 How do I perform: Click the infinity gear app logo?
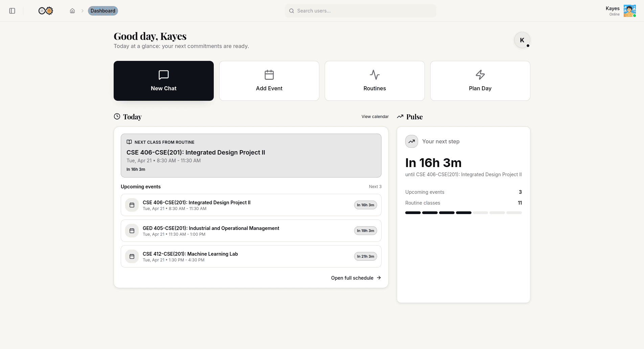point(46,11)
